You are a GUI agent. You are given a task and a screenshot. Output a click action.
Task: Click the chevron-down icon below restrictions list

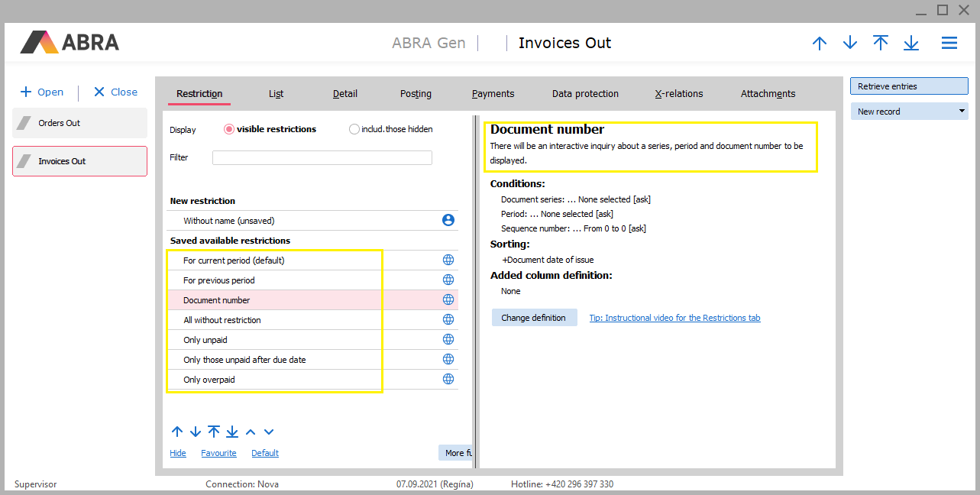click(x=269, y=432)
